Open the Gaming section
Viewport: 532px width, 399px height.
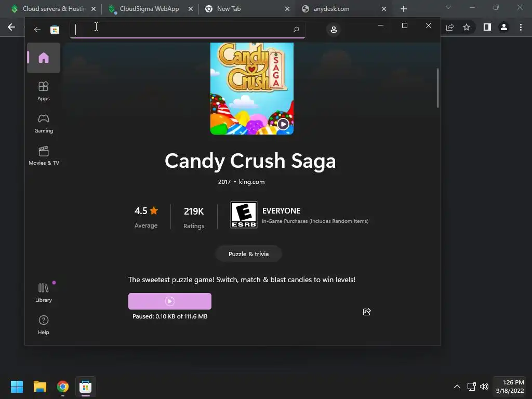pos(44,124)
